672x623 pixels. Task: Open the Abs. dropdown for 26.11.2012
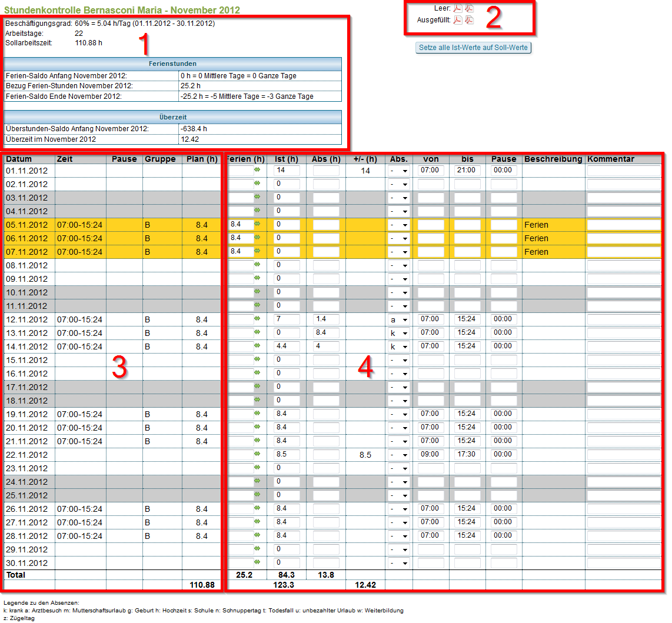point(398,509)
